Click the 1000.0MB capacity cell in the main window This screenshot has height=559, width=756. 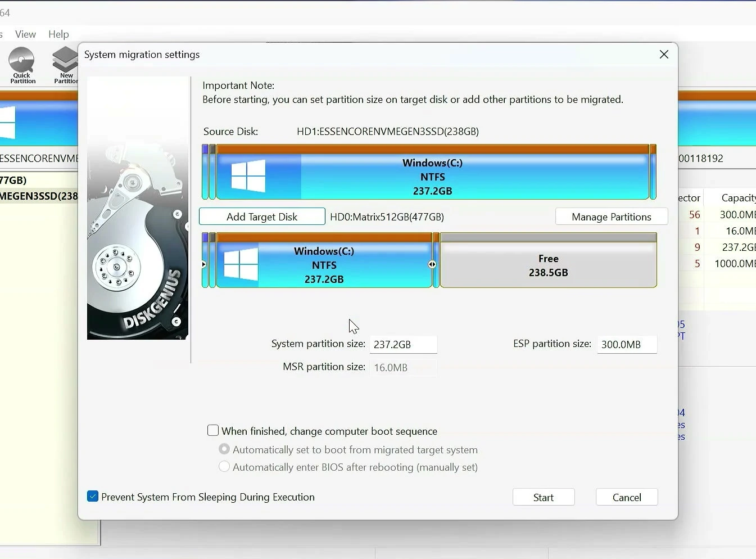point(735,264)
